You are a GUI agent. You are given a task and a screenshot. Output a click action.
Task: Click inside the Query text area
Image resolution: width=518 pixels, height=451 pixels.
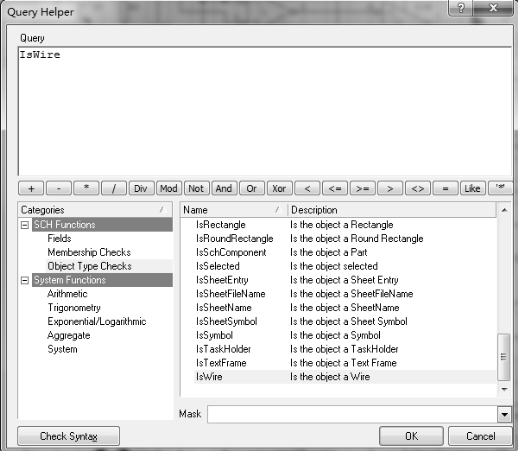[x=265, y=112]
